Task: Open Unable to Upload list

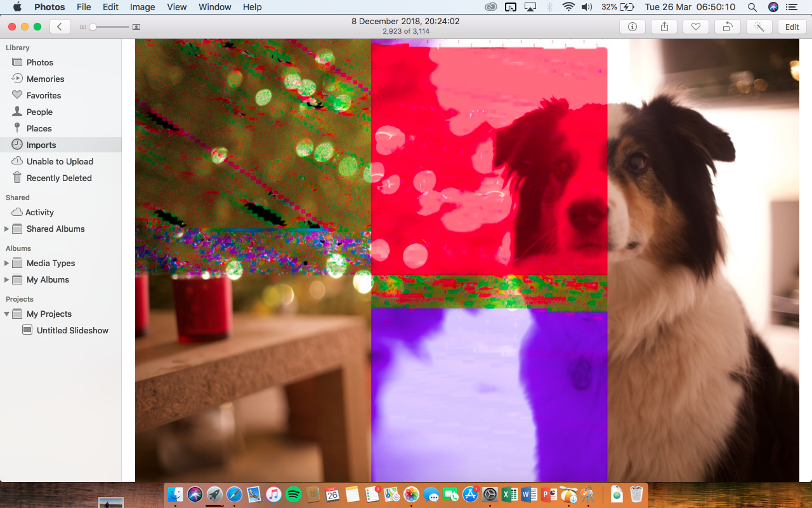Action: pyautogui.click(x=60, y=161)
